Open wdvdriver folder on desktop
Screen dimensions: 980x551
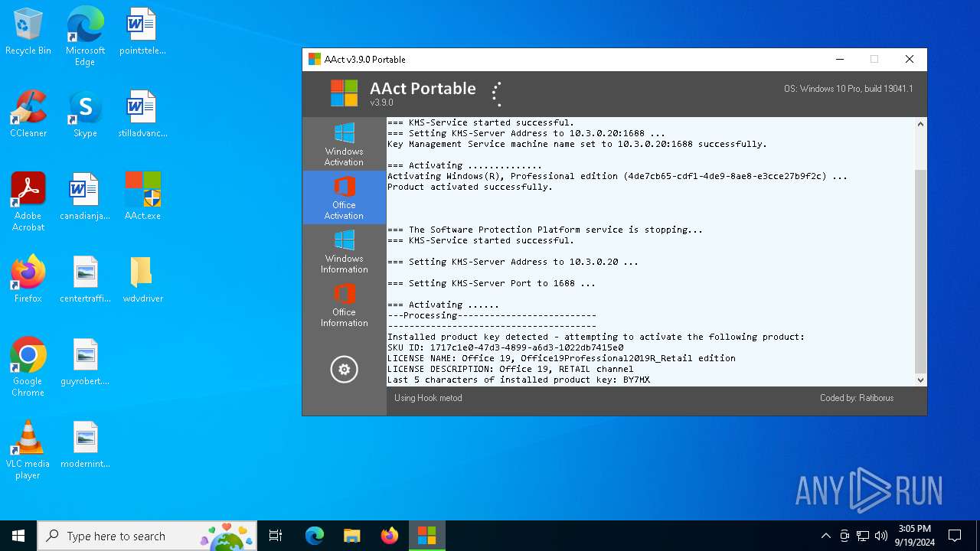(x=142, y=280)
